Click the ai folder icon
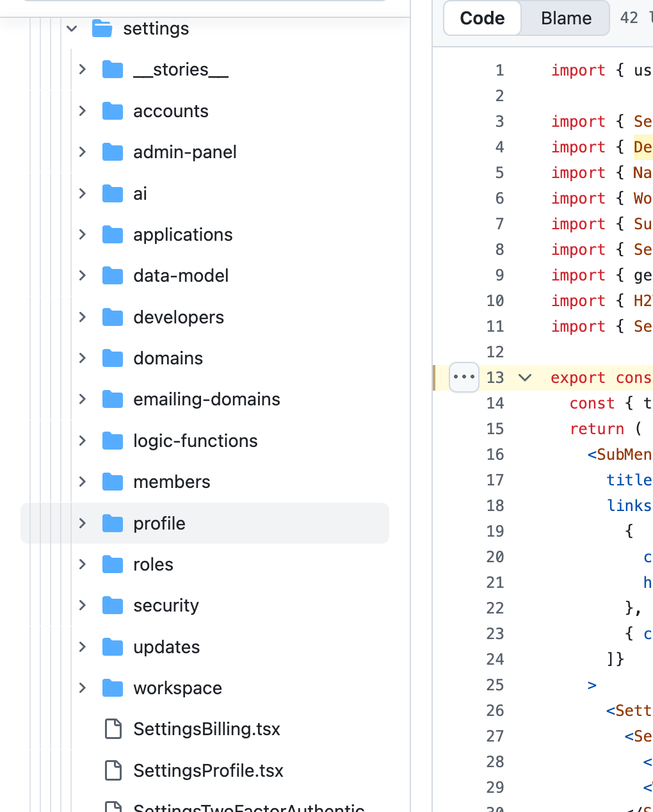Viewport: 653px width, 812px height. point(113,193)
